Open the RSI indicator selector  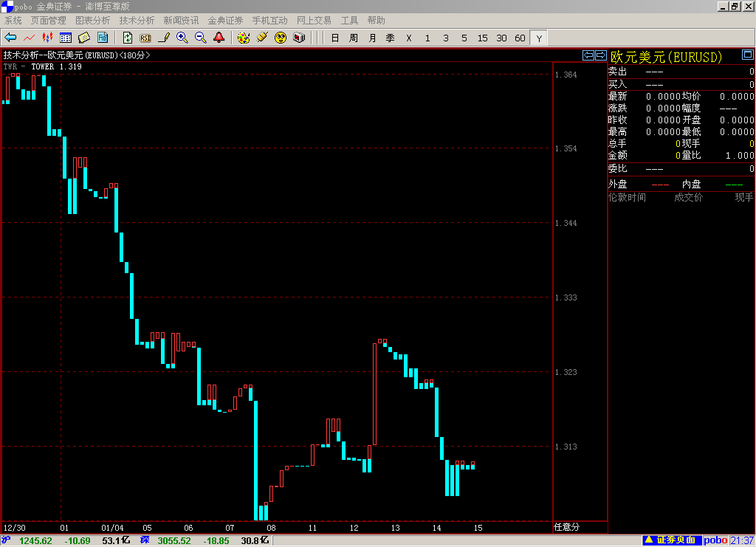point(145,38)
